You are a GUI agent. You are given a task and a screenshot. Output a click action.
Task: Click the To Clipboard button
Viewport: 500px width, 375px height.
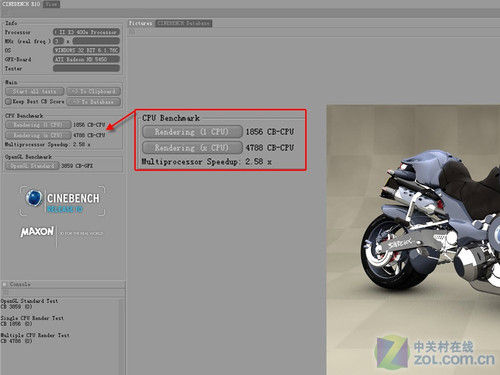[x=94, y=91]
